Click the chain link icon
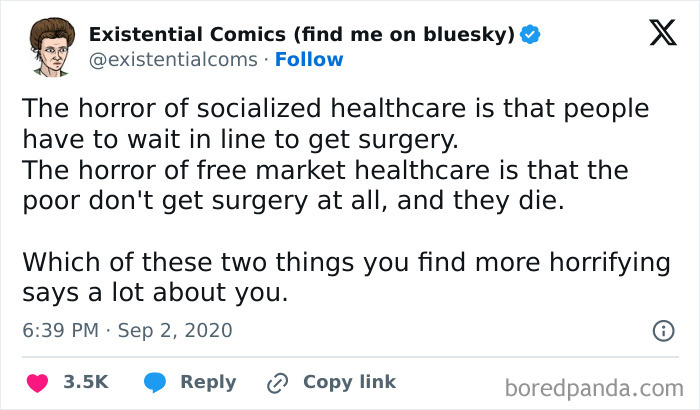 pos(277,382)
